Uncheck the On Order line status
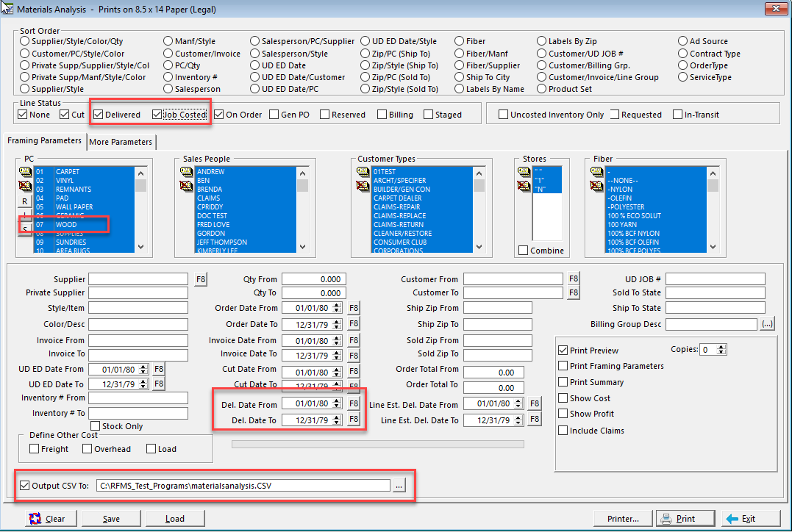The height and width of the screenshot is (532, 792). pyautogui.click(x=238, y=115)
